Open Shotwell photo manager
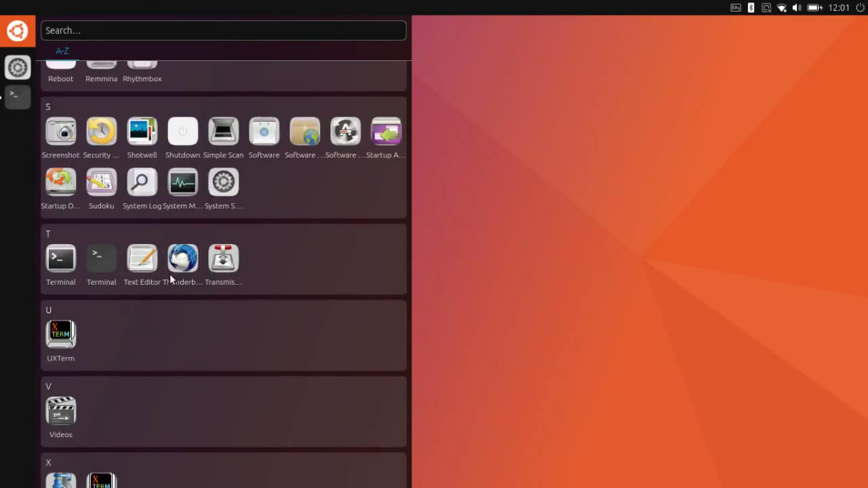The width and height of the screenshot is (868, 488). 142,131
